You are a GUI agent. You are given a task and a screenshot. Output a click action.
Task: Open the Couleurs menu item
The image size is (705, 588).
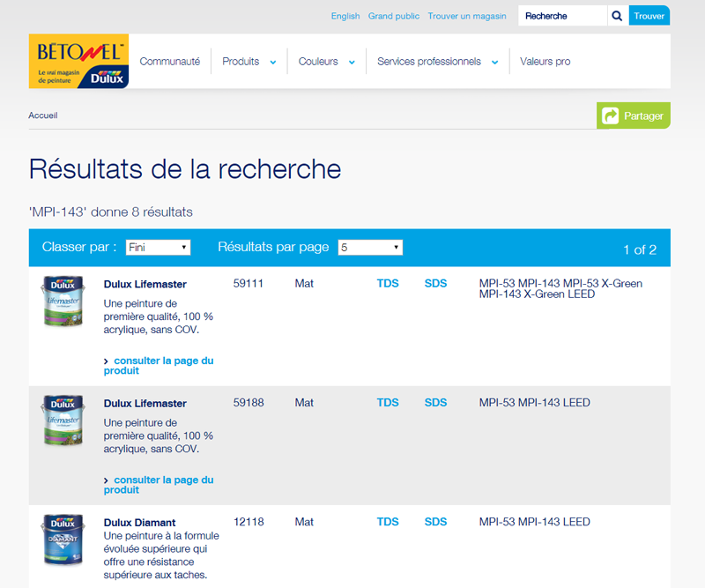pyautogui.click(x=318, y=61)
